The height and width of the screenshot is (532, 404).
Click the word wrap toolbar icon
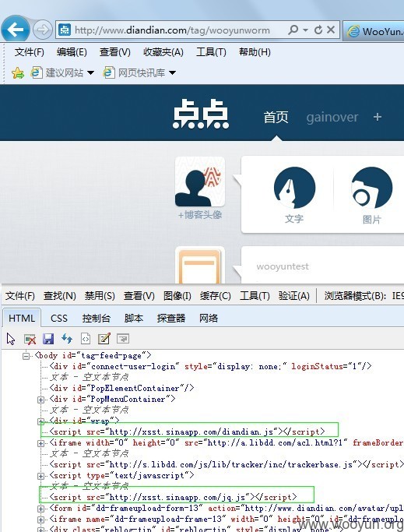(x=122, y=339)
